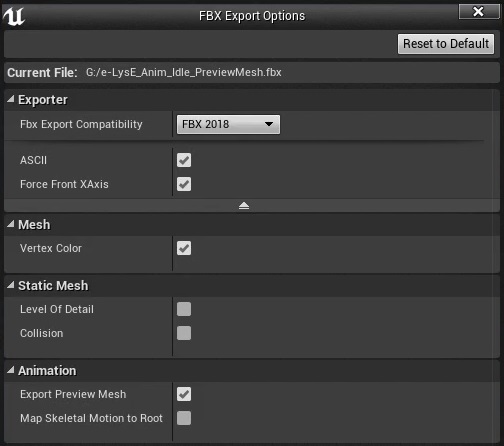
Task: Click the Fbx Export Compatibility label
Action: [81, 124]
